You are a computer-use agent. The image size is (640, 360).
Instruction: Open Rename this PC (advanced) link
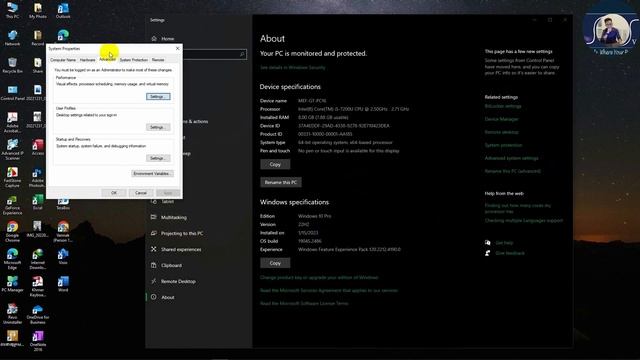(513, 171)
